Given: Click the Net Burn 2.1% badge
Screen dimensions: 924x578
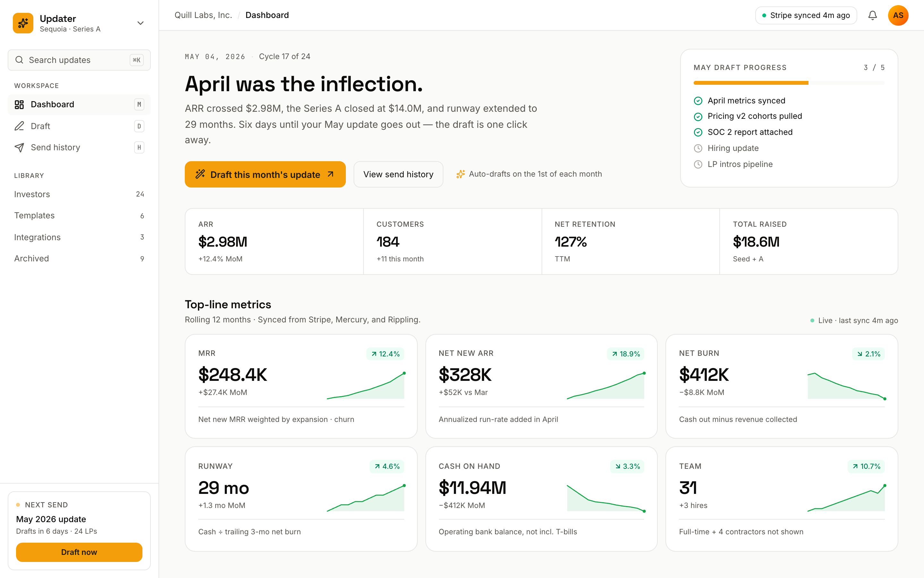Looking at the screenshot, I should tap(868, 354).
